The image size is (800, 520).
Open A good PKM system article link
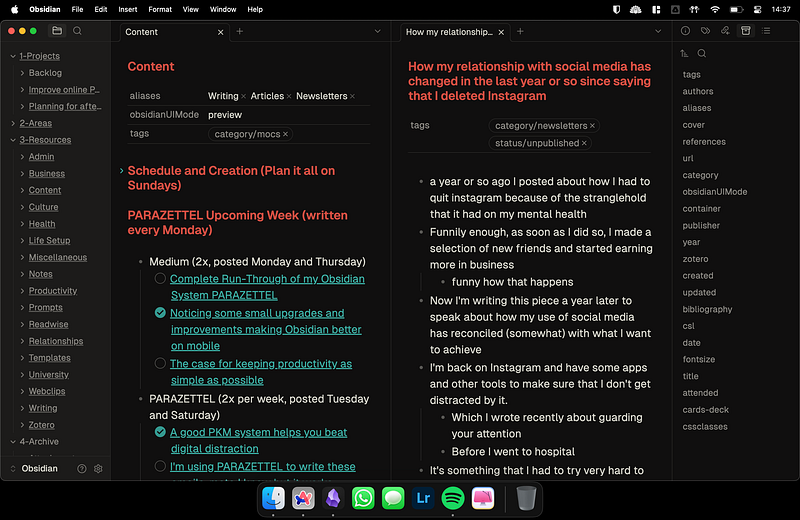coord(259,440)
